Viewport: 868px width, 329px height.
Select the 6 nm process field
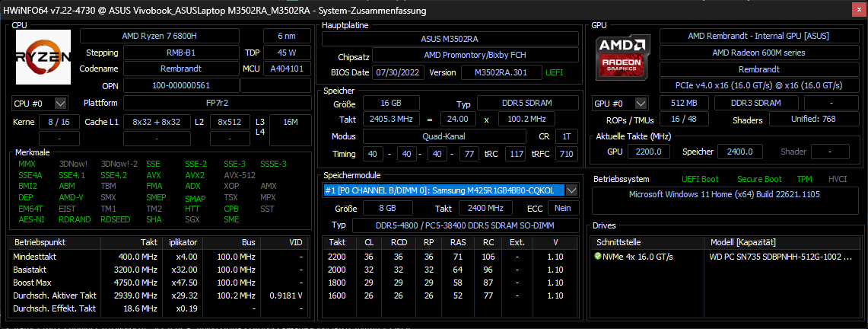click(287, 36)
